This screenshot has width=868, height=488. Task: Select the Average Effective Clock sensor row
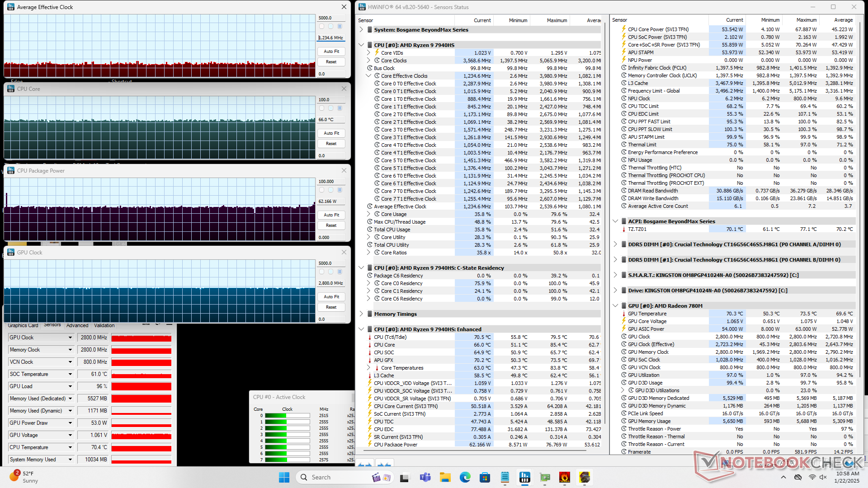[x=483, y=206]
